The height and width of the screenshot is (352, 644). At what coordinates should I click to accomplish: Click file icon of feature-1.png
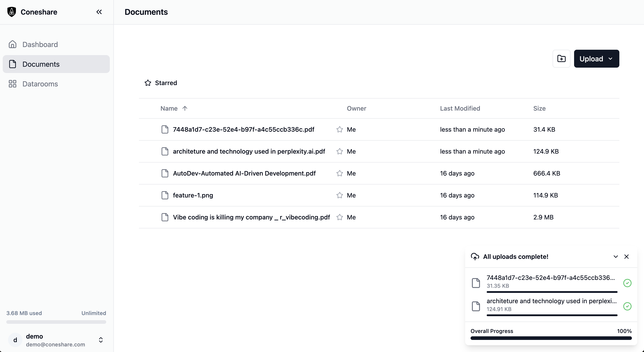tap(165, 195)
